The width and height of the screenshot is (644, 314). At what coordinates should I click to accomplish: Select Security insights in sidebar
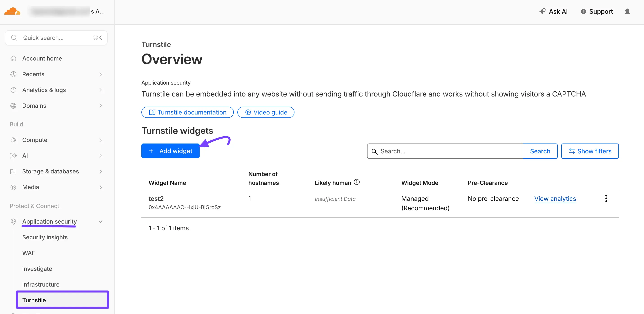point(45,237)
